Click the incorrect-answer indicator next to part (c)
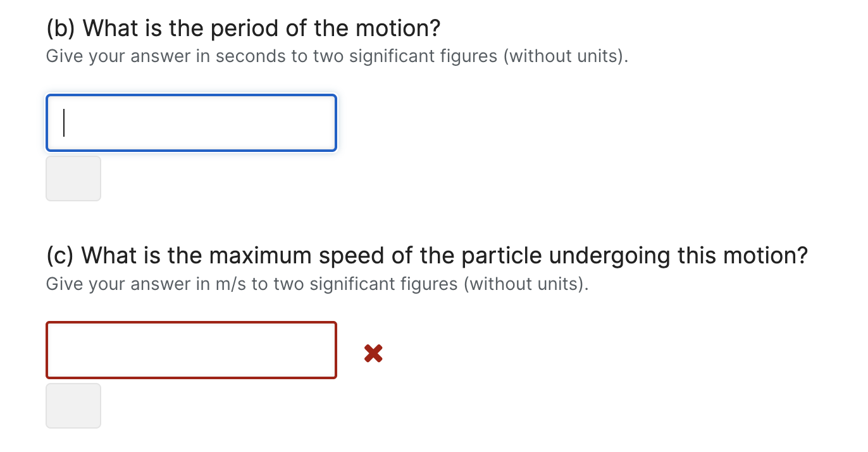Viewport: 868px width, 452px height. coord(373,353)
